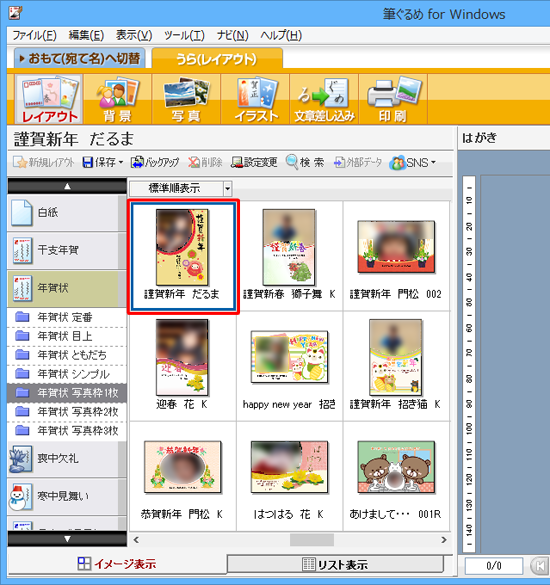The height and width of the screenshot is (585, 550).
Task: Switch to おもて(宛て名)へ切替 tab
Action: 80,59
